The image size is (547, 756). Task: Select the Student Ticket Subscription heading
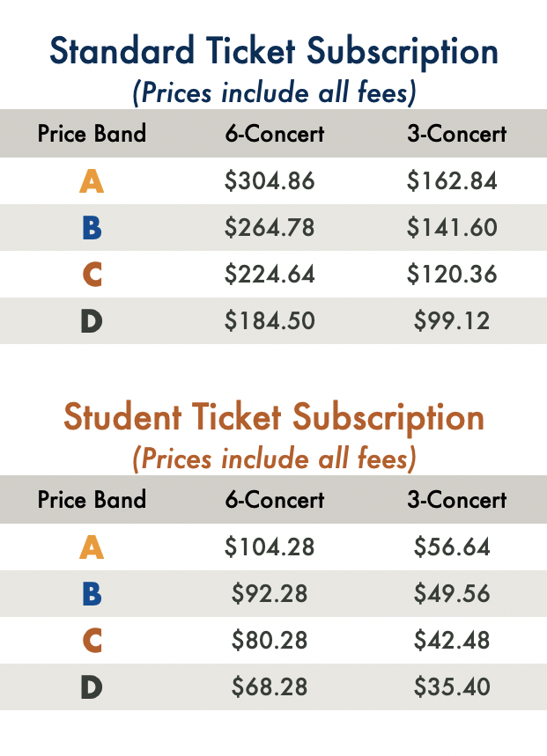[x=273, y=418]
